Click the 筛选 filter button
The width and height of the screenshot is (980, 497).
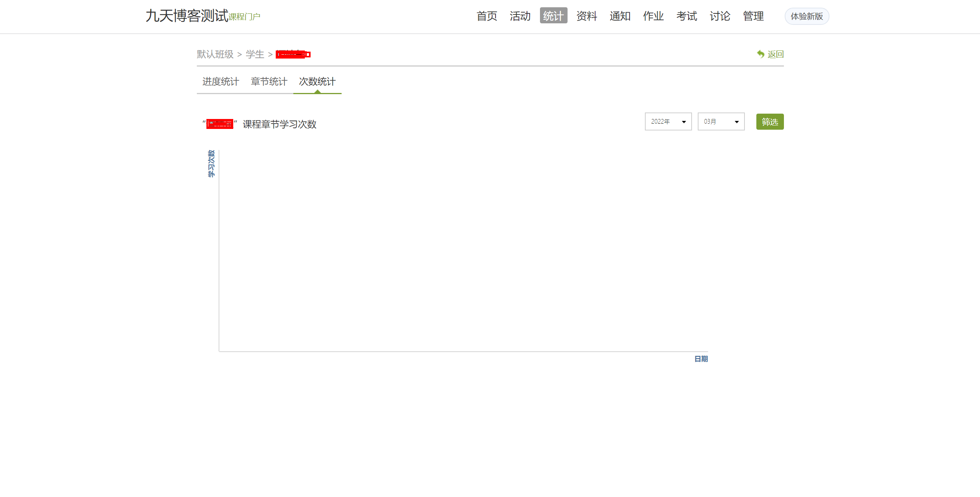[x=769, y=122]
